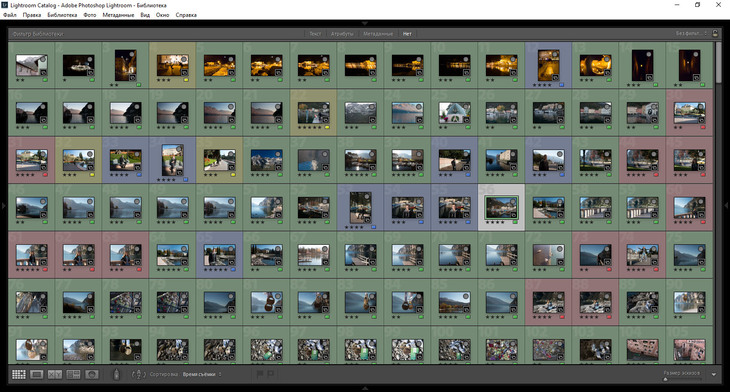Select the Текст filter button
Viewport: 730px width, 392px height.
point(315,34)
